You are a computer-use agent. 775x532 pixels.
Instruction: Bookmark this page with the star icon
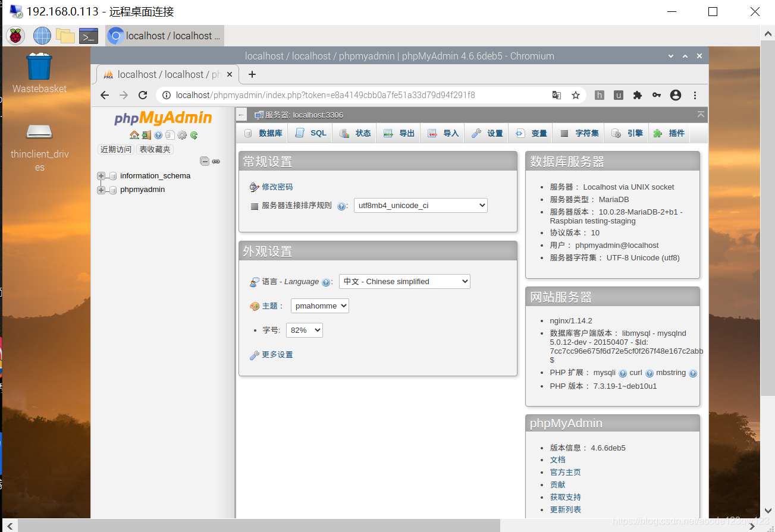pyautogui.click(x=576, y=95)
